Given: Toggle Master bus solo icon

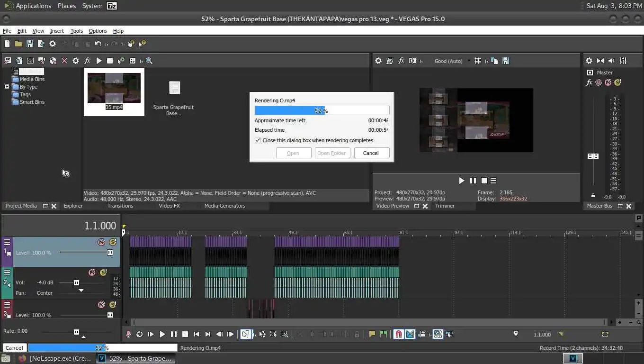Looking at the screenshot, I should click(617, 82).
